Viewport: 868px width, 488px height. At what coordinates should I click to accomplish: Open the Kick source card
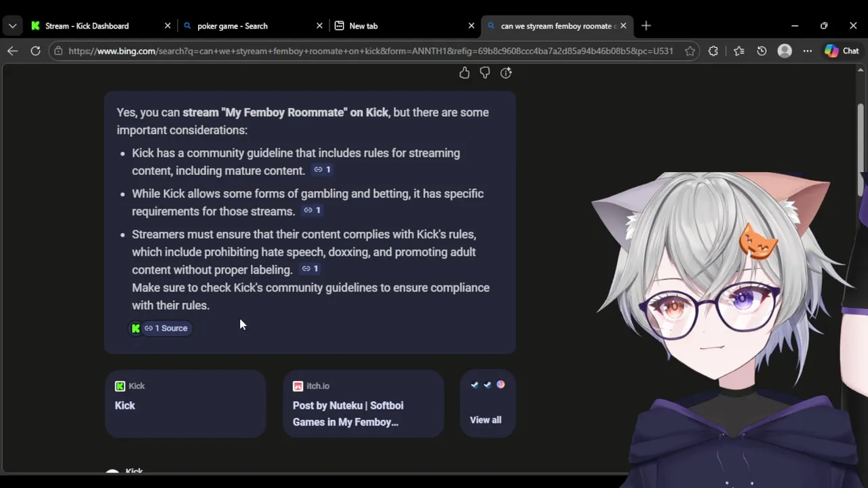[185, 403]
